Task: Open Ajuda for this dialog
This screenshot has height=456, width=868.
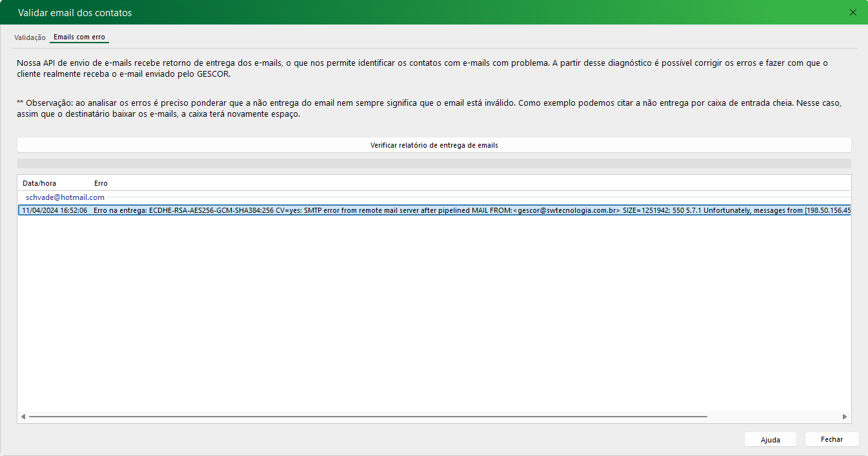Action: tap(770, 440)
